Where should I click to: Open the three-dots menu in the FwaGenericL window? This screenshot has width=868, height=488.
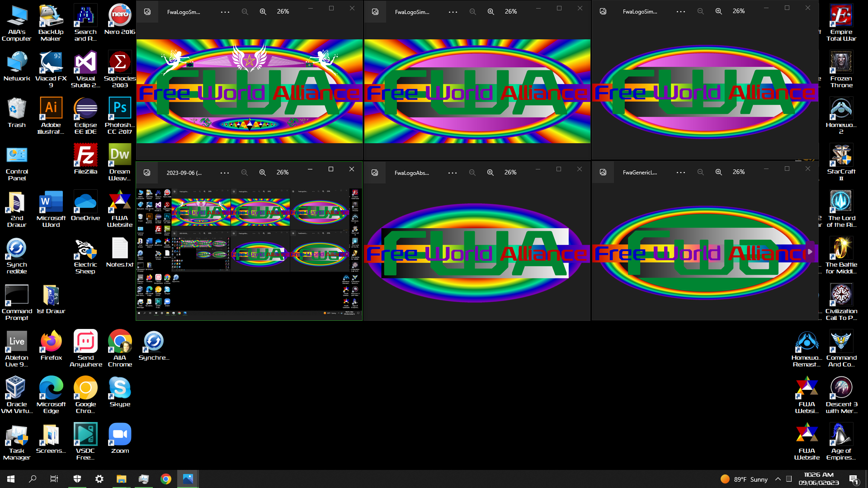(680, 173)
